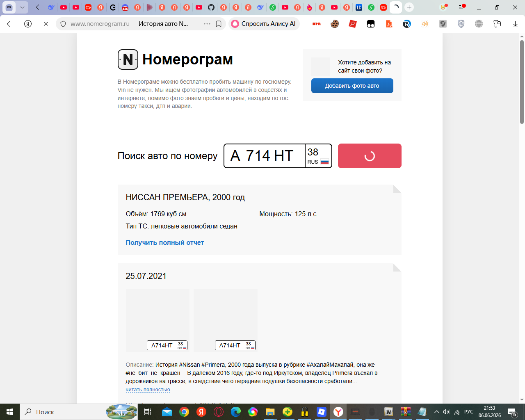Screen dimensions: 525x420
Task: Click the text Объём: 1769 куб.см.
Action: click(157, 214)
